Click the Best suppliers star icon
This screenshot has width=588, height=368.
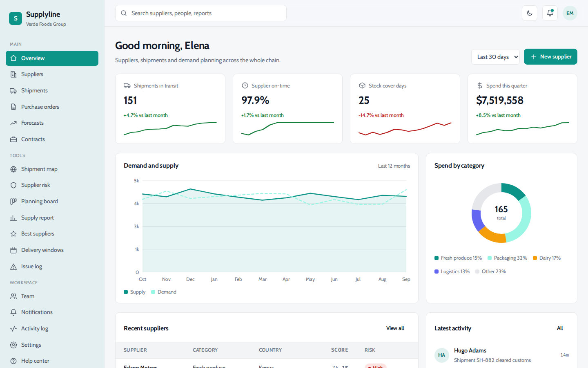pos(13,234)
